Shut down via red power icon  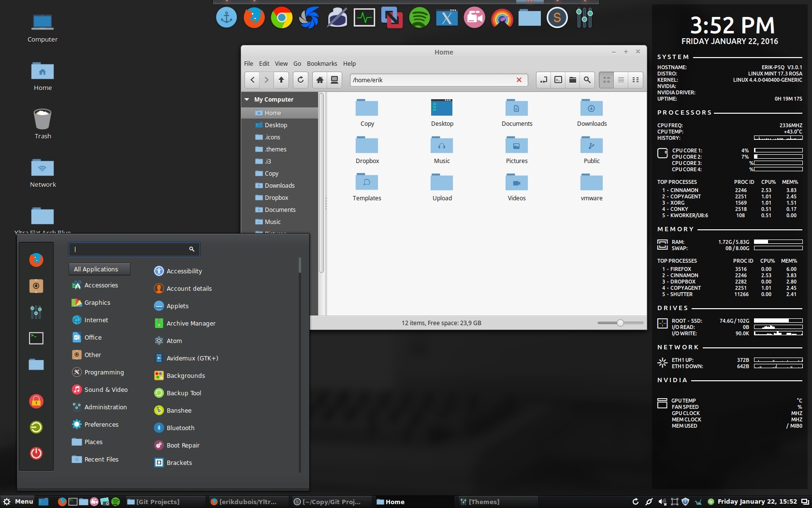tap(36, 453)
